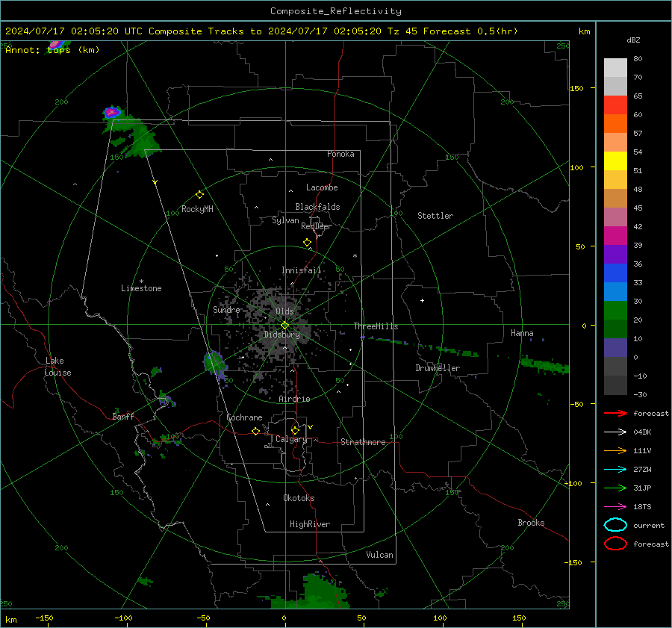The height and width of the screenshot is (628, 672).
Task: Click the Stettler city label
Action: click(x=435, y=216)
